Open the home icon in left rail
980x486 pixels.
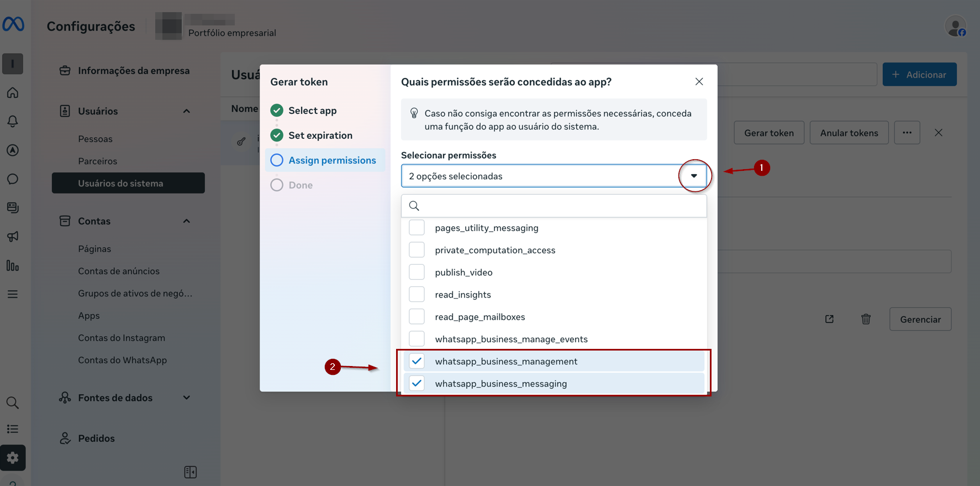13,93
